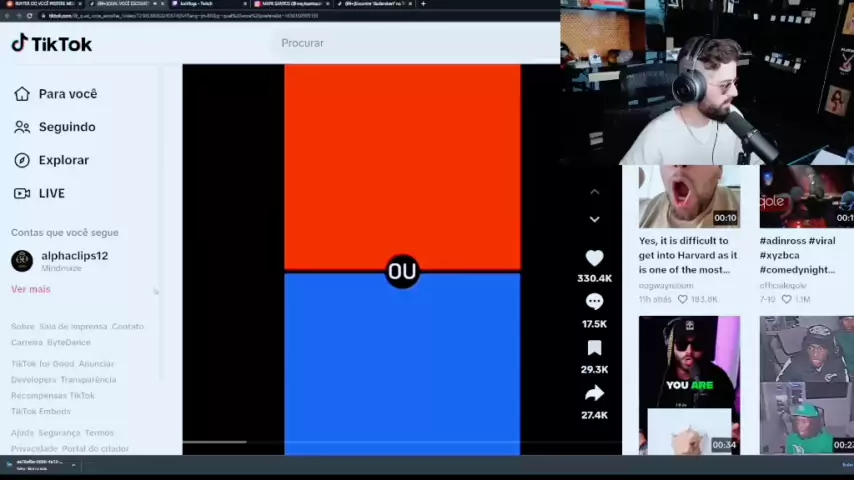Image resolution: width=854 pixels, height=480 pixels.
Task: Like the video with heart icon
Action: (594, 259)
